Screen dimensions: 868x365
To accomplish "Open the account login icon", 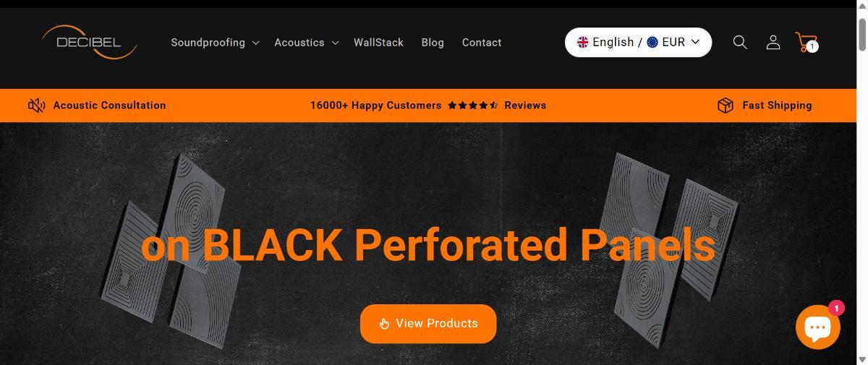I will tap(773, 43).
